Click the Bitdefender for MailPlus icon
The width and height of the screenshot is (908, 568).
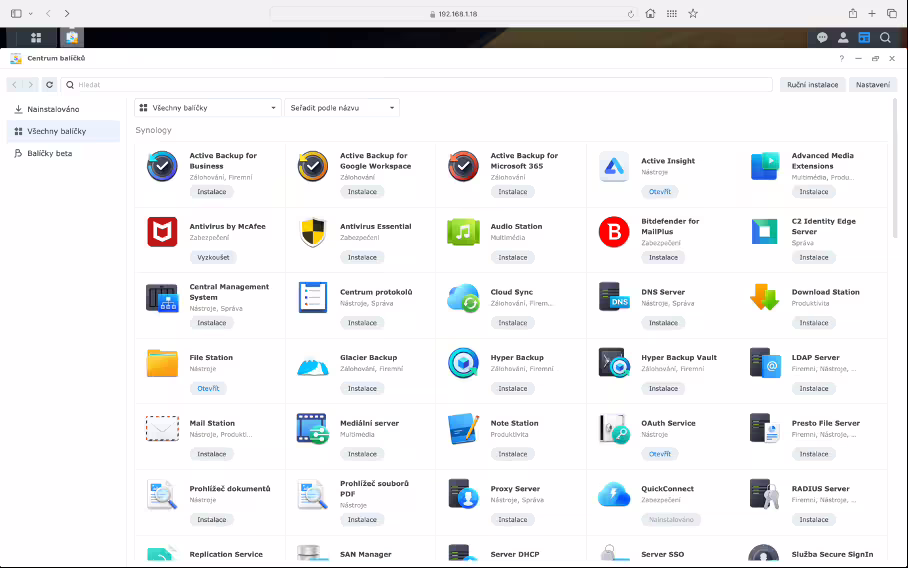[x=614, y=232]
